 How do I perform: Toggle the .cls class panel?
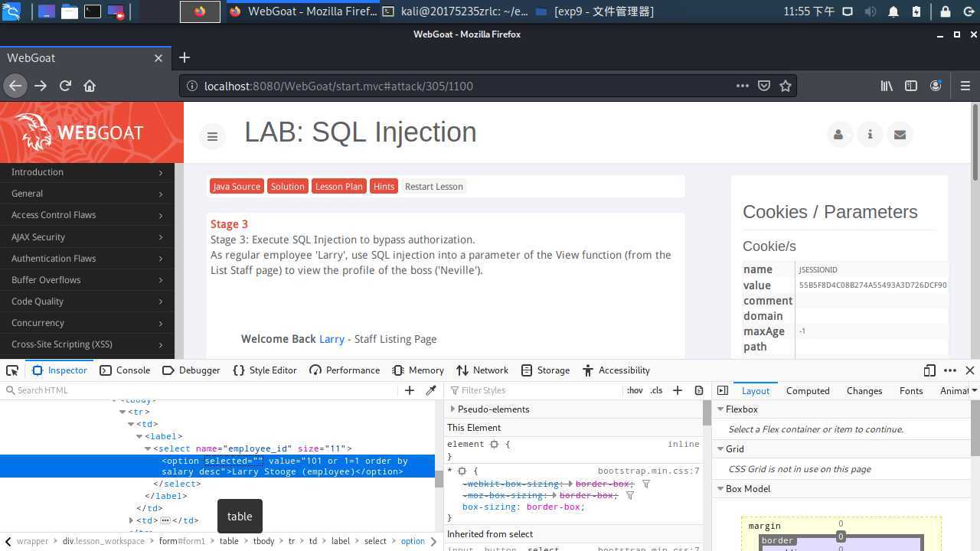656,390
